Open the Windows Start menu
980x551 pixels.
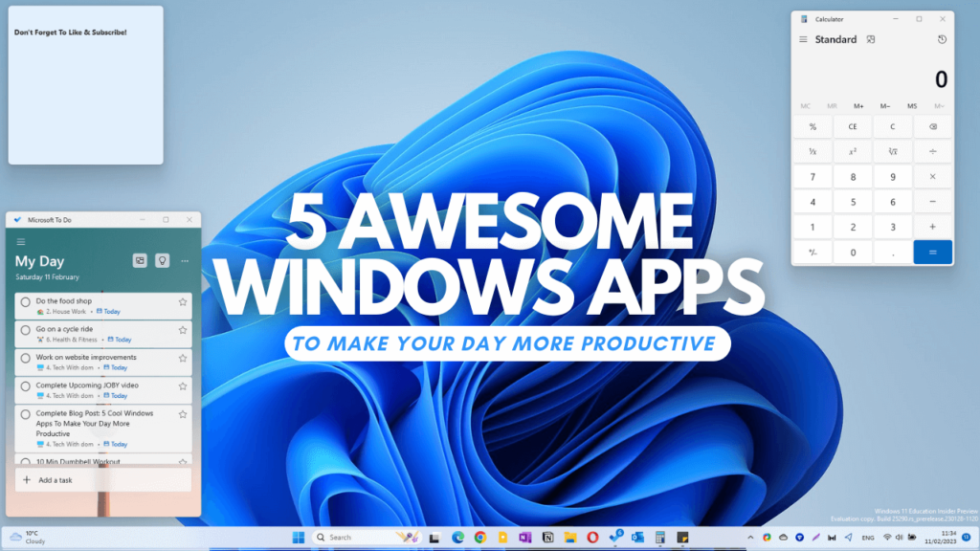click(299, 537)
